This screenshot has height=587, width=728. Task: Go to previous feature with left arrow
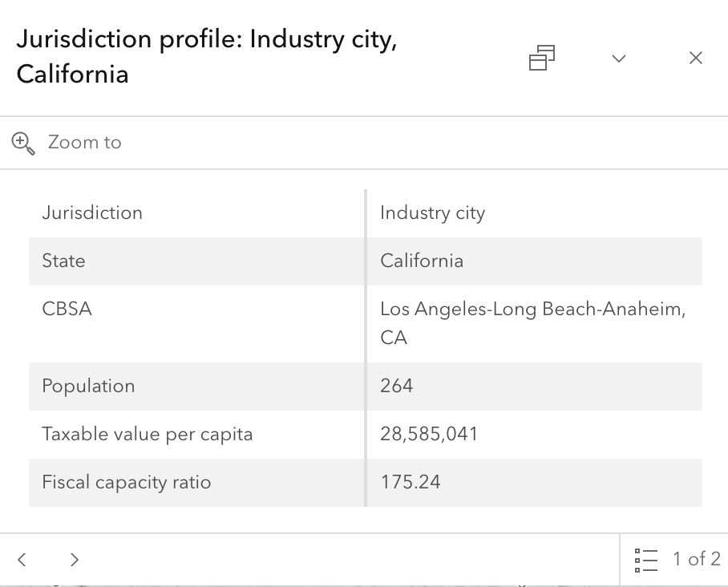click(x=22, y=559)
